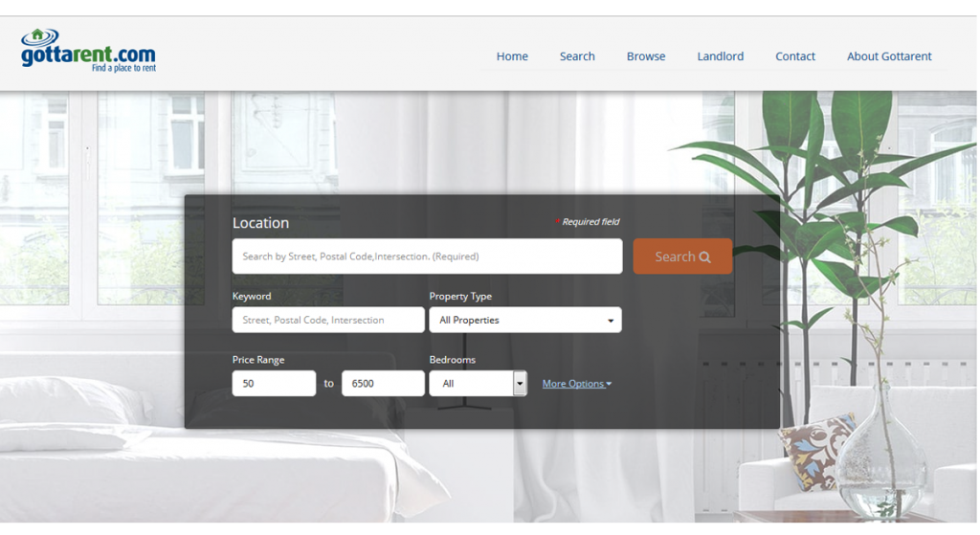
Task: Click the orange Search button
Action: point(681,256)
